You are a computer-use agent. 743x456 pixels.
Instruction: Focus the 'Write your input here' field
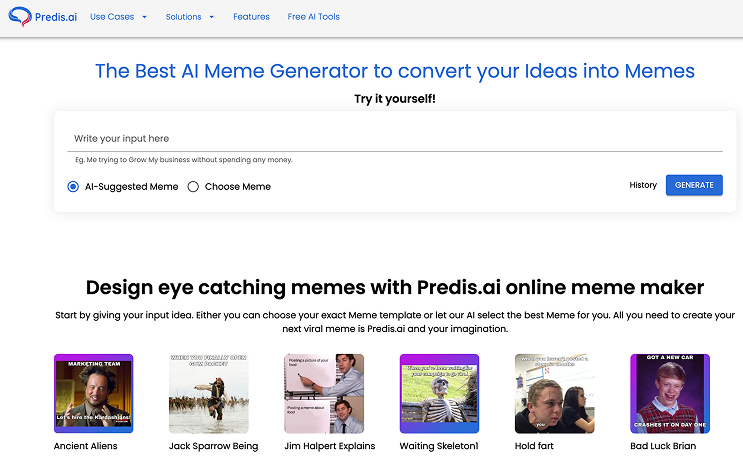[x=395, y=139]
